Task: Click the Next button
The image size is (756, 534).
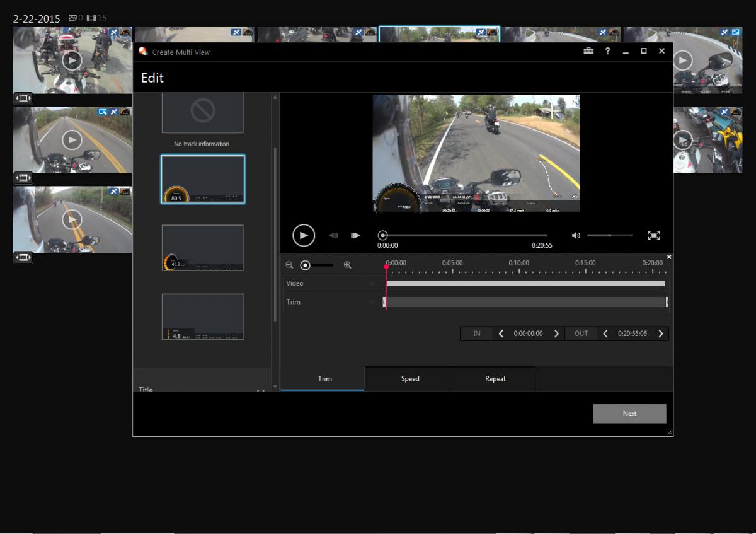Action: click(x=629, y=414)
